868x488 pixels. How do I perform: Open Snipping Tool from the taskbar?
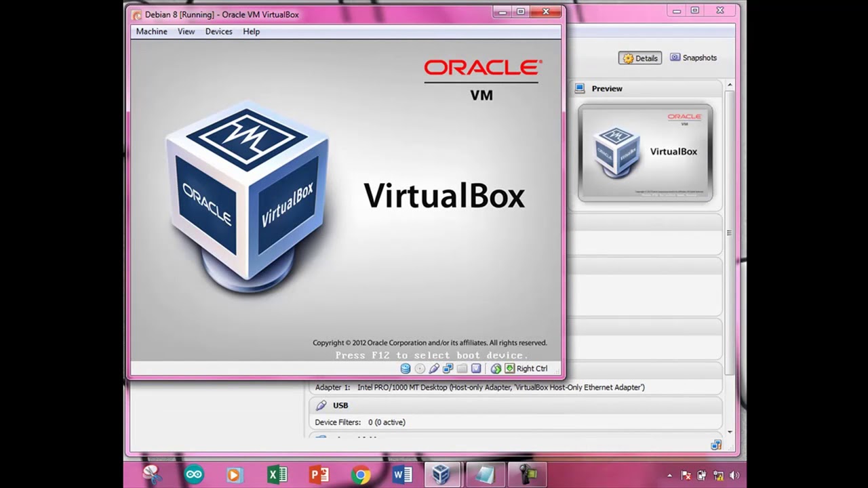[x=151, y=474]
